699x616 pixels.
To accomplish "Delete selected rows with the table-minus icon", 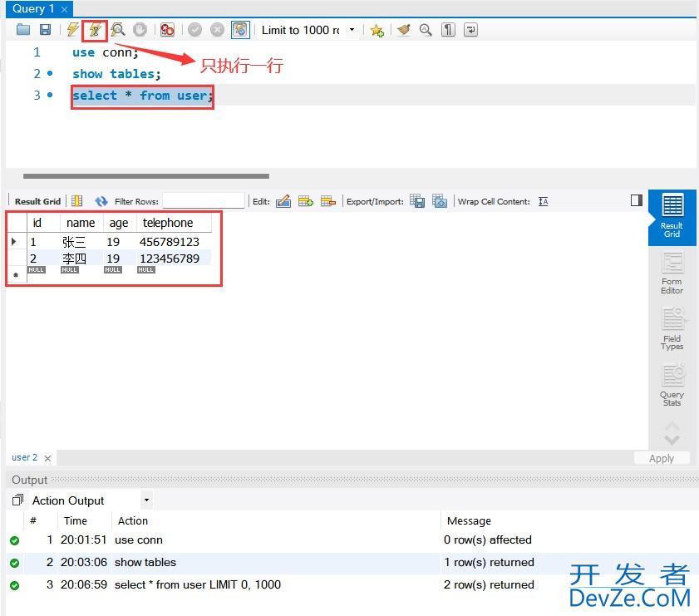I will (327, 201).
